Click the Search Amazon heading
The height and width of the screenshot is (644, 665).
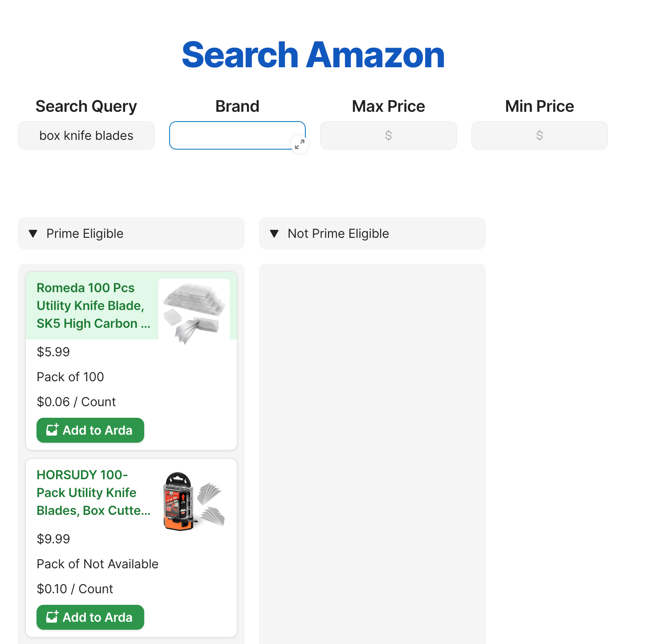[x=313, y=55]
